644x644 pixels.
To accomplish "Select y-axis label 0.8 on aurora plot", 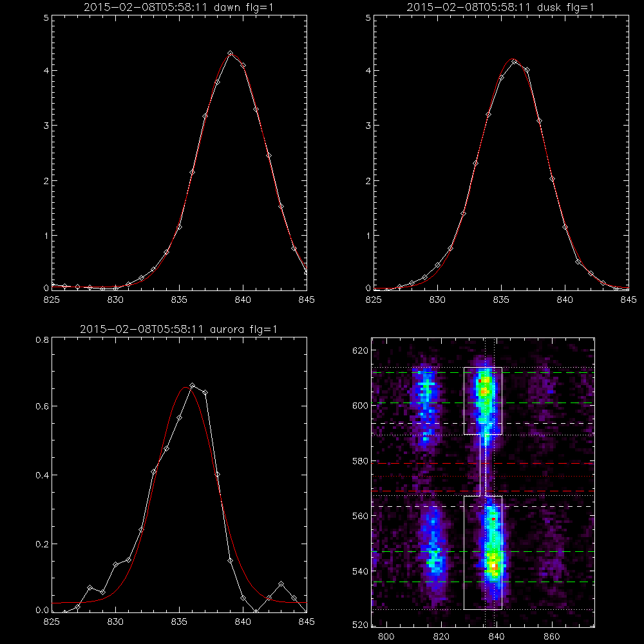I will [43, 340].
